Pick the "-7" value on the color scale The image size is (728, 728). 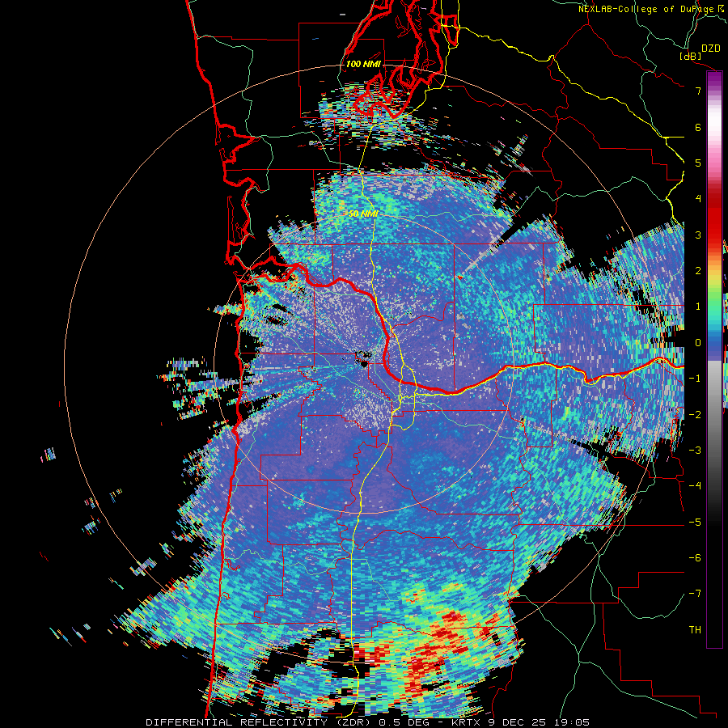click(x=695, y=594)
